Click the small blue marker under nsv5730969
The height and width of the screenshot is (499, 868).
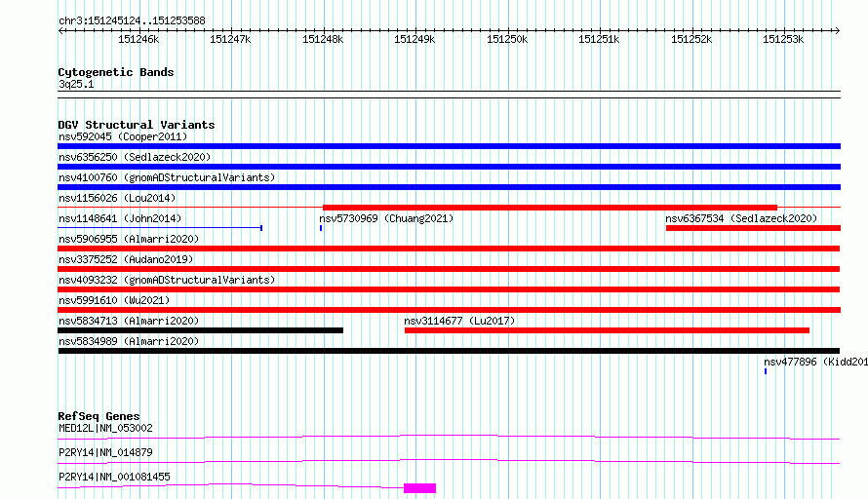click(321, 228)
